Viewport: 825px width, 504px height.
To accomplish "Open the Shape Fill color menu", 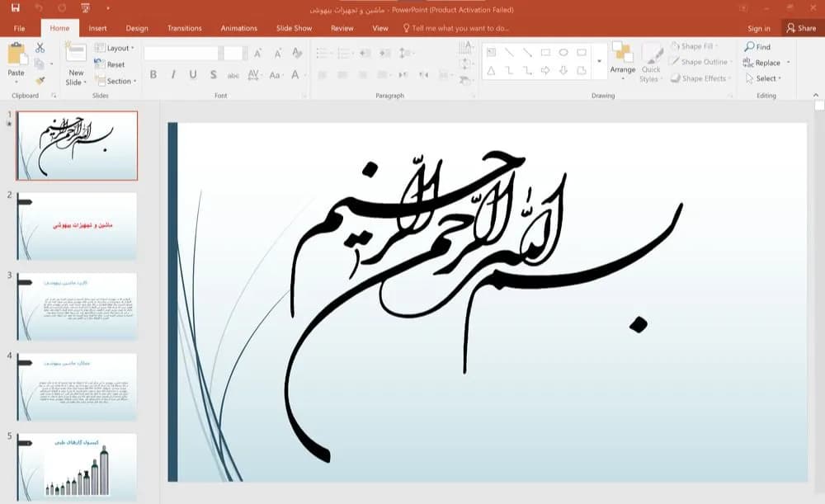I will coord(694,46).
